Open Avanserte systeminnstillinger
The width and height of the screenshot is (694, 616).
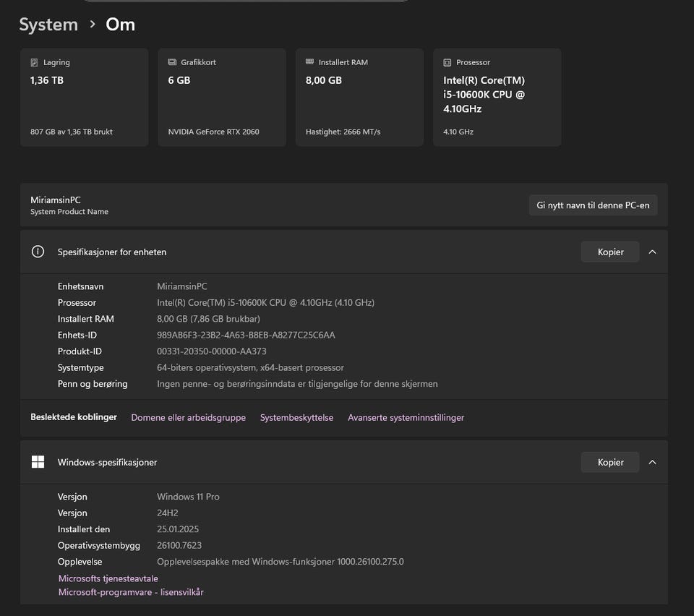(x=406, y=418)
